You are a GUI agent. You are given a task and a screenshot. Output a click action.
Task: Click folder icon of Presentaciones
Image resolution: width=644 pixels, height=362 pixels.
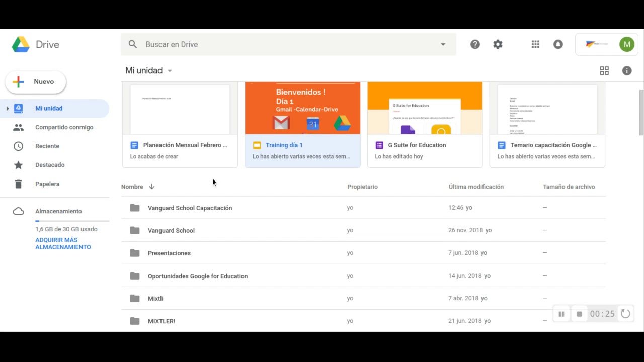coord(135,253)
